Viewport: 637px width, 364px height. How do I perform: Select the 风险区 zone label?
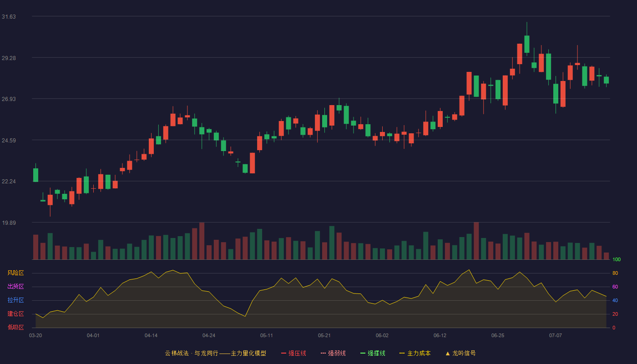(x=15, y=273)
